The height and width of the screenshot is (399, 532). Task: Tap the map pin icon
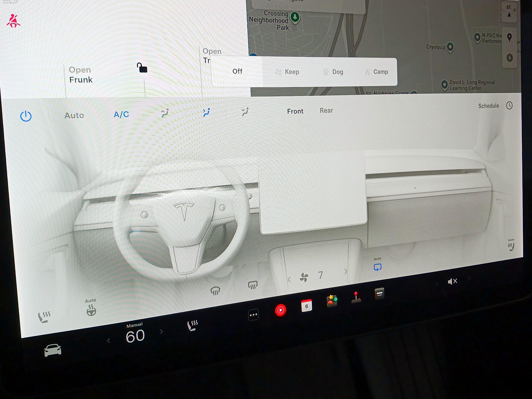coord(509,37)
